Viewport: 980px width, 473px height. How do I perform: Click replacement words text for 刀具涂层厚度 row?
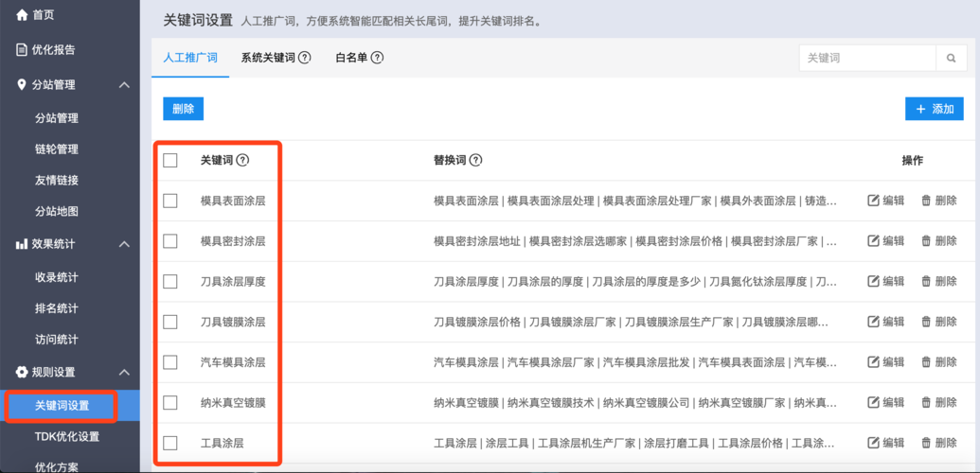pos(635,281)
